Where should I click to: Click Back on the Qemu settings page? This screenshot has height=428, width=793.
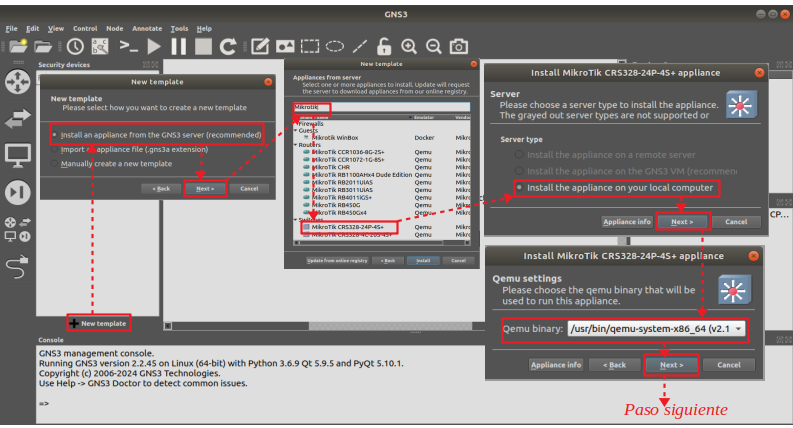[x=614, y=365]
